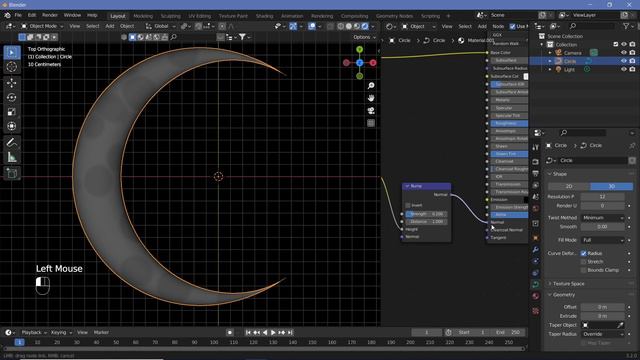Enable the Bounds Clamp checkbox
640x360 pixels.
(x=584, y=270)
